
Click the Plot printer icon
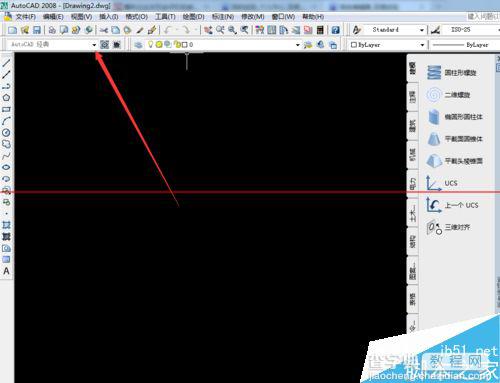[52, 30]
